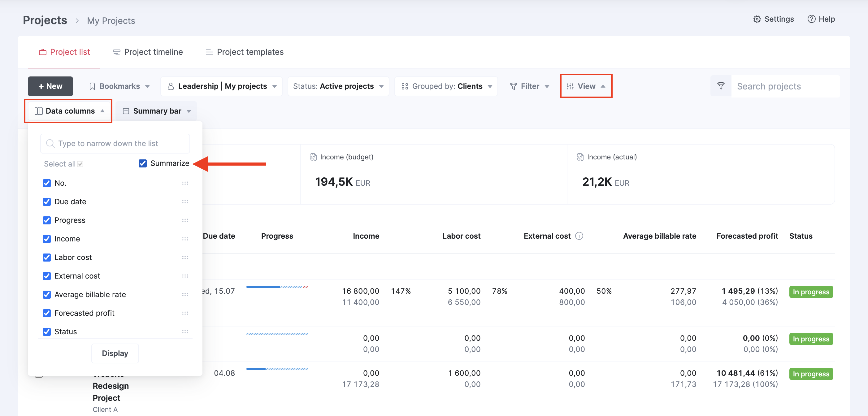This screenshot has height=416, width=868.
Task: Click the Bookmarks ribbon icon
Action: click(x=92, y=86)
